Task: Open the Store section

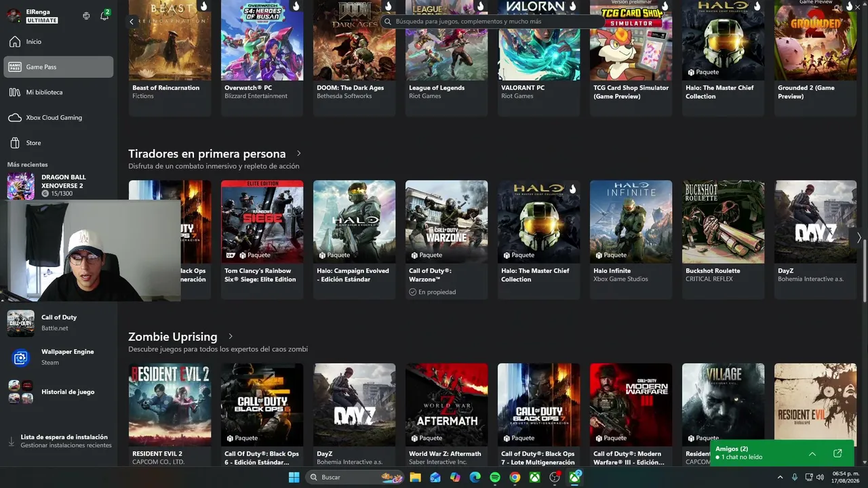Action: [x=58, y=143]
